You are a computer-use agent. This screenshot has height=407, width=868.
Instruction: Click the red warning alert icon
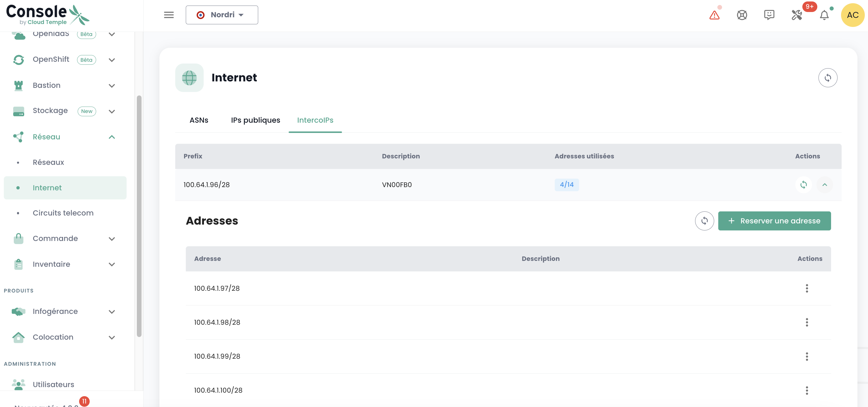tap(714, 15)
